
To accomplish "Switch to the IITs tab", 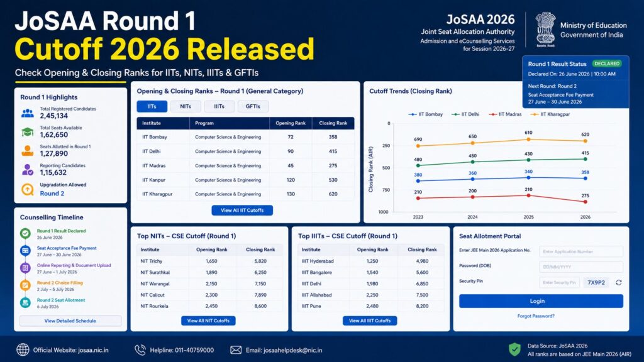I will pos(152,106).
